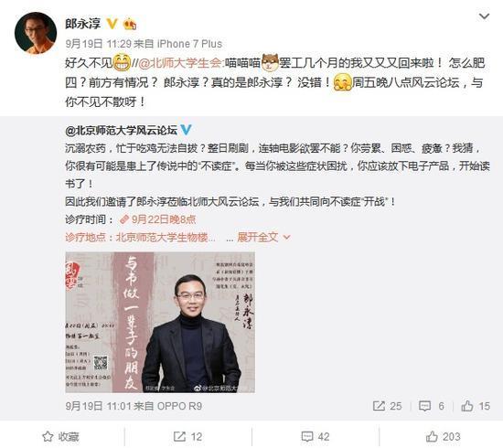Click the 收藏 star to favorite this post
Image resolution: width=503 pixels, height=448 pixels.
coord(61,436)
